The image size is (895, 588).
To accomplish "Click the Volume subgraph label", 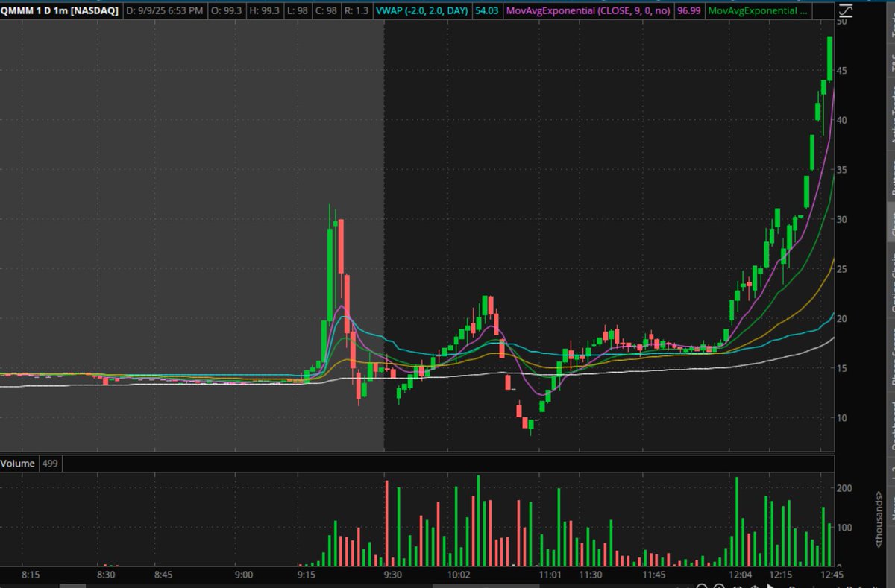I will click(17, 464).
